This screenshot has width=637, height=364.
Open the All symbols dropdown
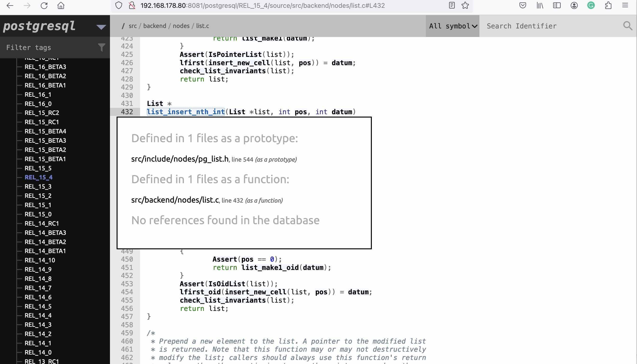(x=453, y=26)
